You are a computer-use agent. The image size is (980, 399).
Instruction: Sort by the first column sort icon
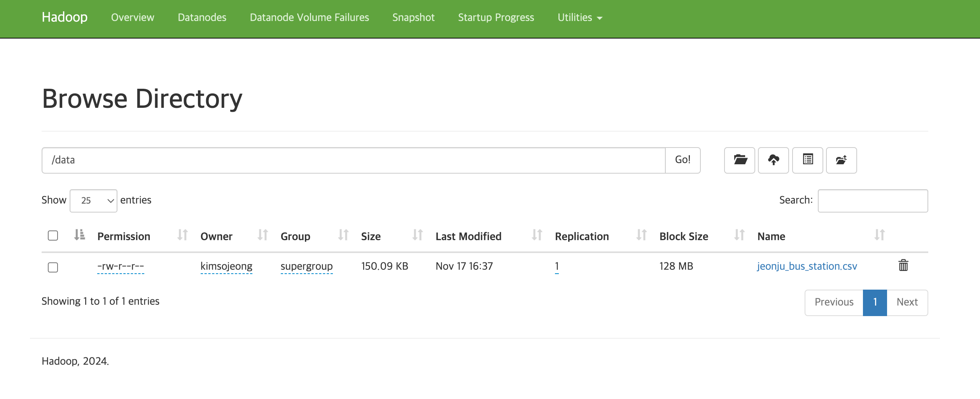click(x=79, y=235)
